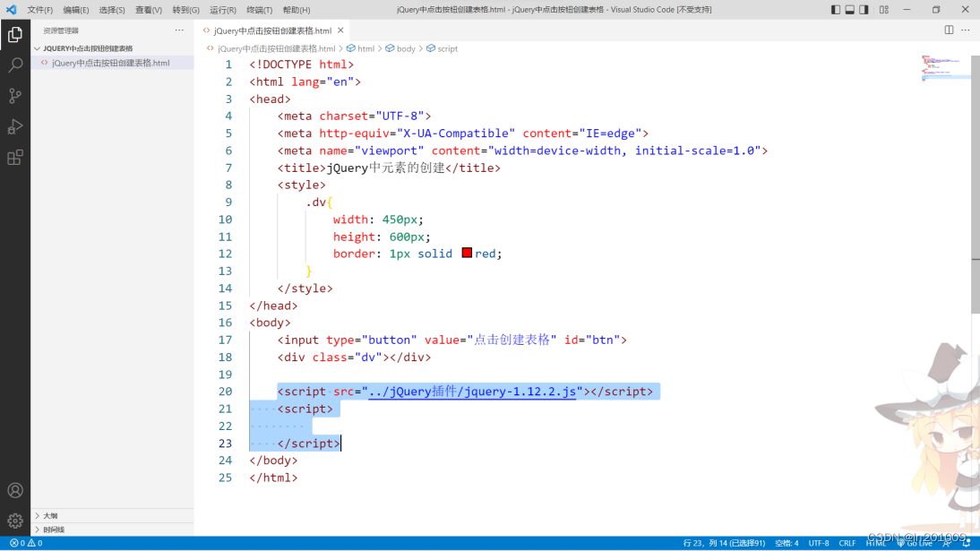Click notifications bell in status bar
Screen dimensions: 980x551
click(967, 543)
